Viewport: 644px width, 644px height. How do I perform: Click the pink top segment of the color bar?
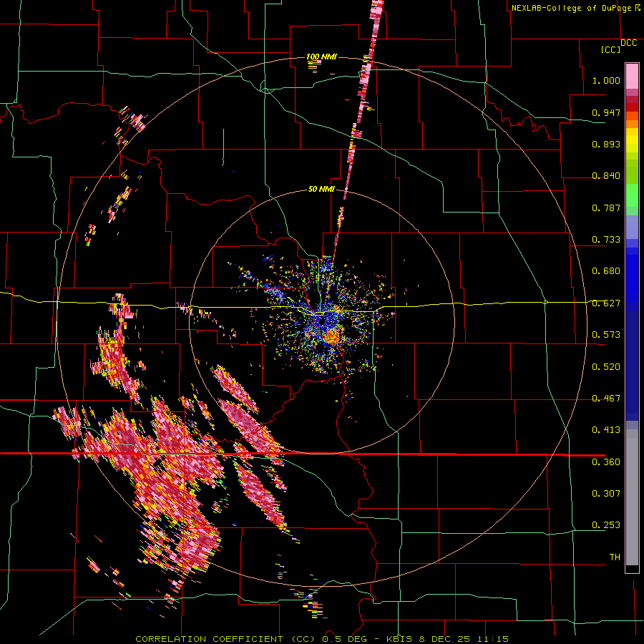coord(632,77)
